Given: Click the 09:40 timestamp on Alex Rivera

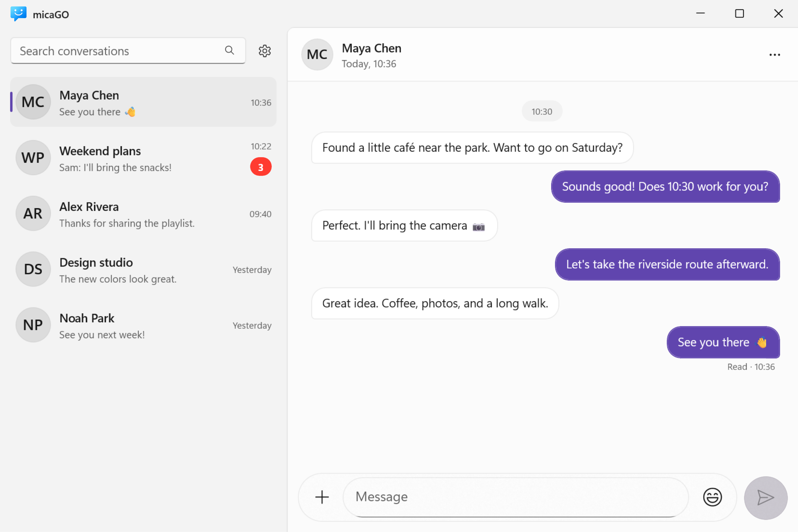Looking at the screenshot, I should 260,214.
